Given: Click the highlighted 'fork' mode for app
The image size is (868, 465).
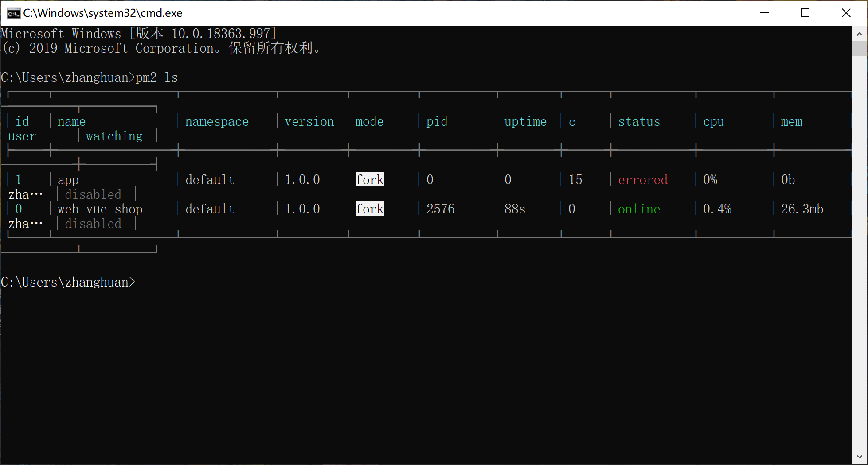Looking at the screenshot, I should coord(370,179).
